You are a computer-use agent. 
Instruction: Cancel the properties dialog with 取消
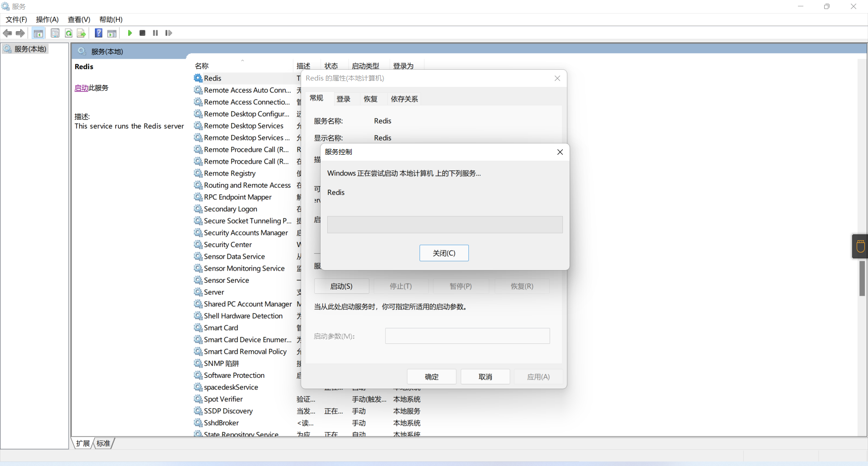coord(486,377)
